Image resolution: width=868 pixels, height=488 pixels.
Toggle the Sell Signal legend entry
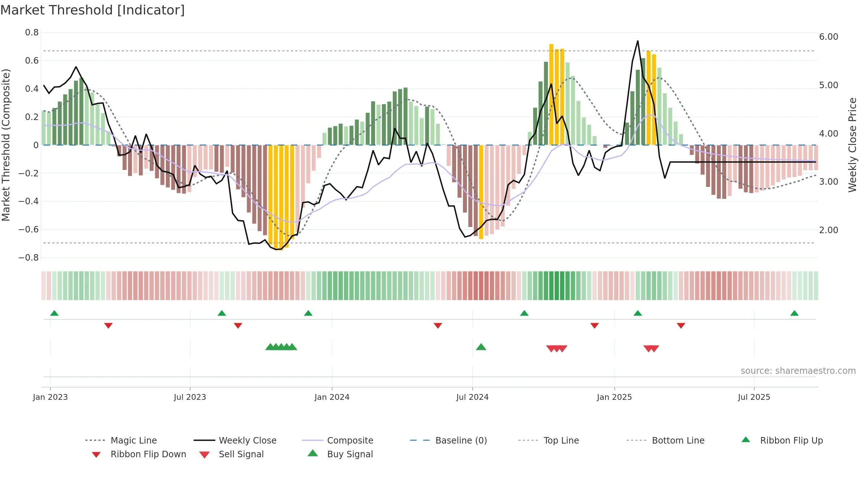(231, 454)
